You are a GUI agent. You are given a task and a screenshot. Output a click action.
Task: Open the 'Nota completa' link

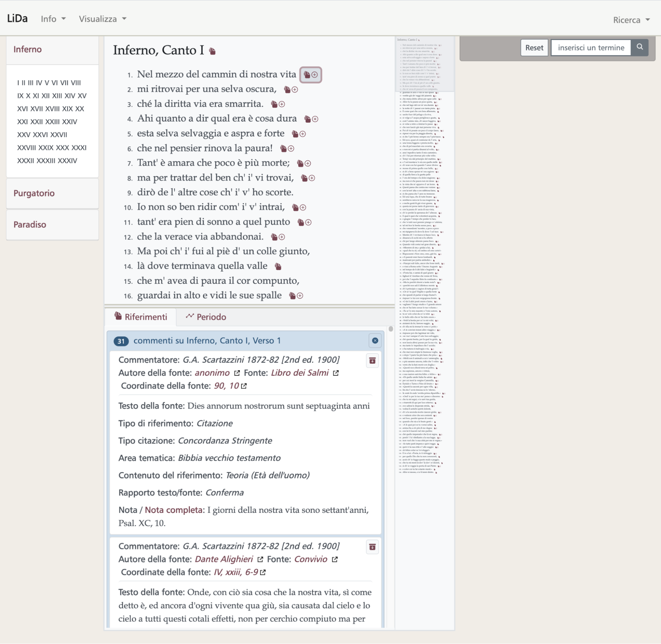point(173,510)
